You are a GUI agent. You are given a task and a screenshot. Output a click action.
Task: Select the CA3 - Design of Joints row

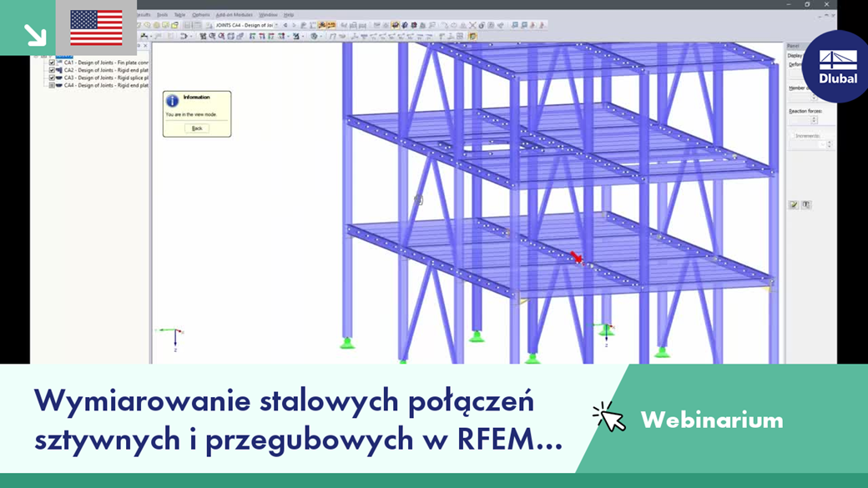[x=106, y=78]
